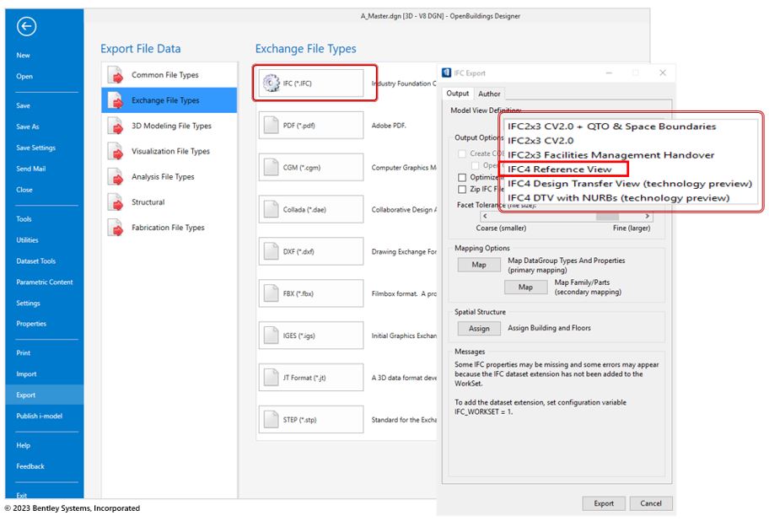769x532 pixels.
Task: Pick IFC2x3 Facilities Management Handover option
Action: click(610, 155)
